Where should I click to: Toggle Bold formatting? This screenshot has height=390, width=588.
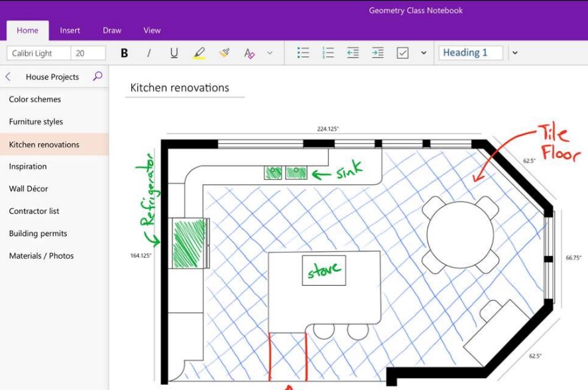(125, 53)
